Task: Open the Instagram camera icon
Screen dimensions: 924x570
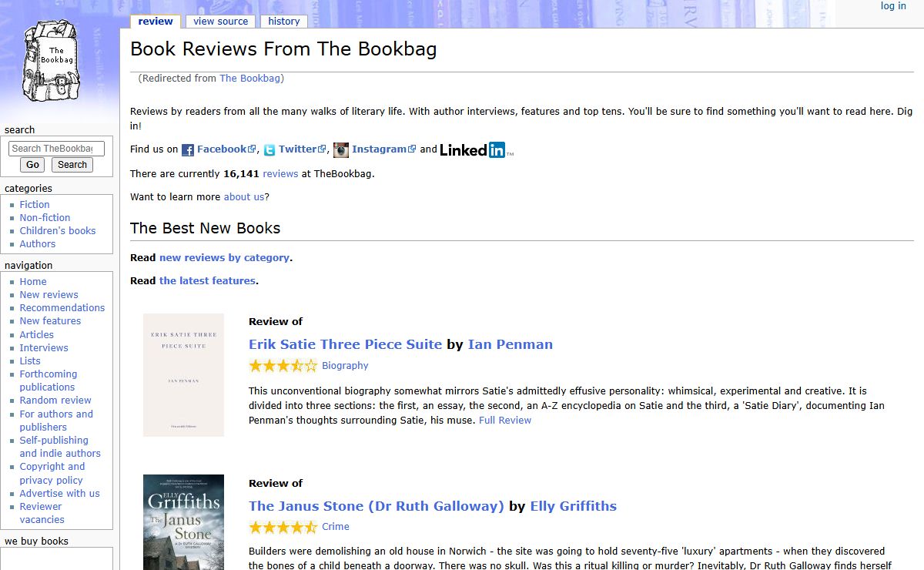Action: [x=341, y=150]
